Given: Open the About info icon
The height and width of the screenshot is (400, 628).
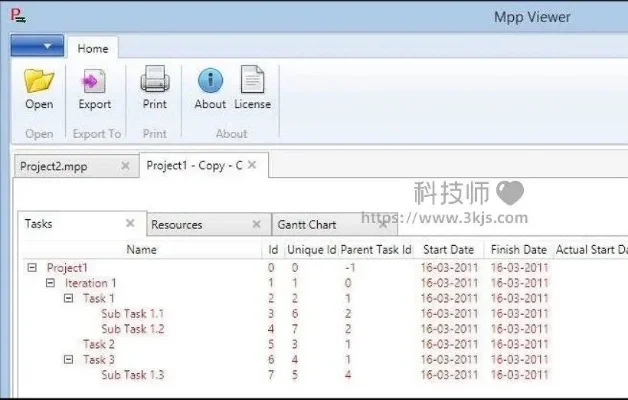Looking at the screenshot, I should 210,81.
